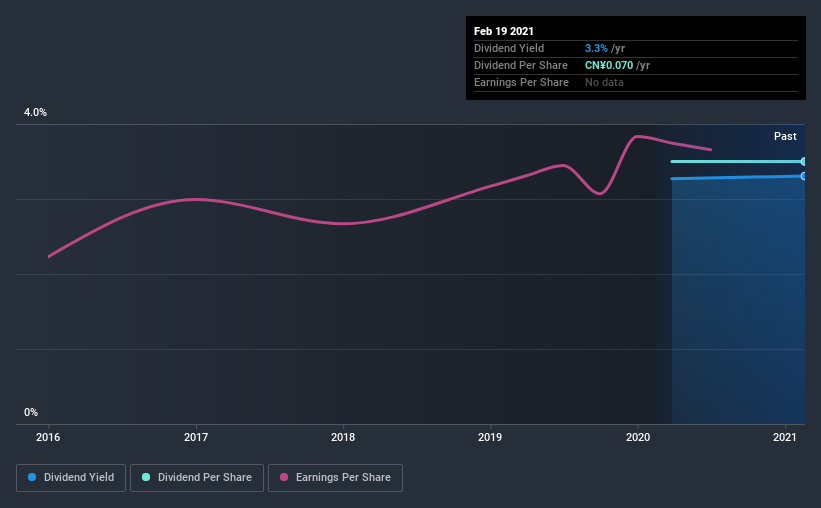Click the pink Earnings Per Share legend dot
The image size is (821, 508).
coord(284,477)
